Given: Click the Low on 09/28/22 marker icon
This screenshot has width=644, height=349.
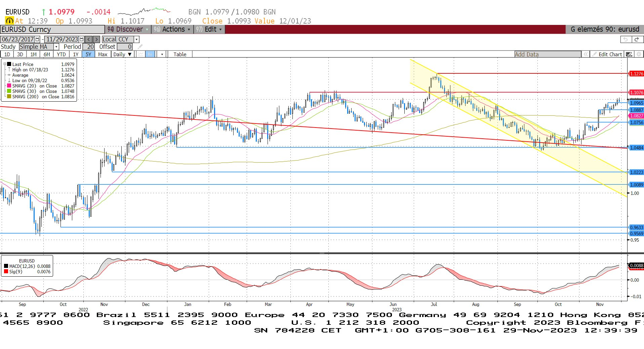Looking at the screenshot, I should pos(9,80).
